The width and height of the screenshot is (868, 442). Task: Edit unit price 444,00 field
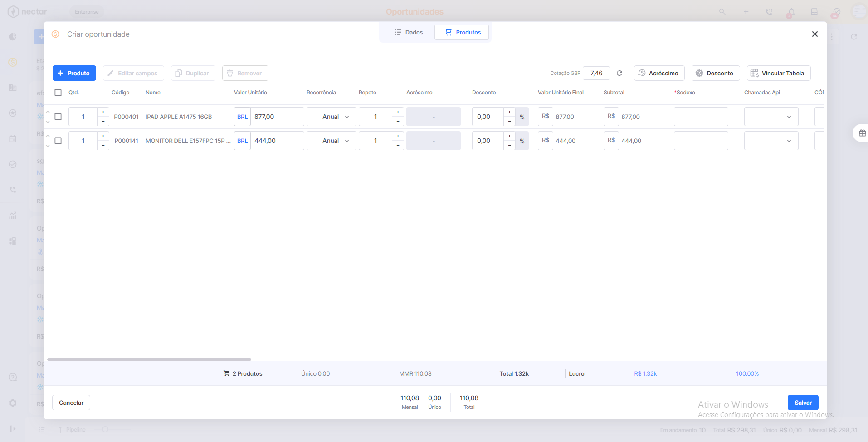tap(277, 141)
